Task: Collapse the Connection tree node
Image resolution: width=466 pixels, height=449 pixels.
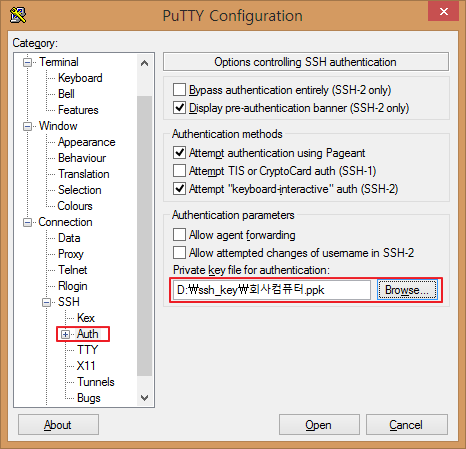Action: (x=27, y=222)
